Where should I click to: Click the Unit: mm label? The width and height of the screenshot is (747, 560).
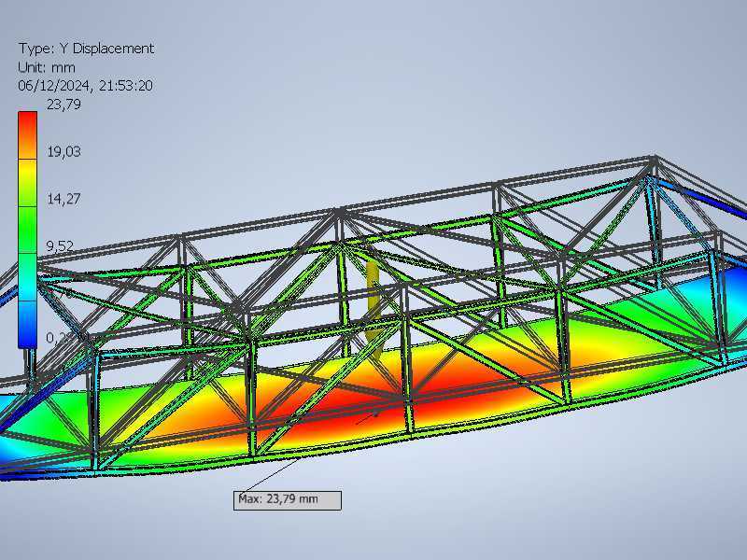[x=47, y=67]
